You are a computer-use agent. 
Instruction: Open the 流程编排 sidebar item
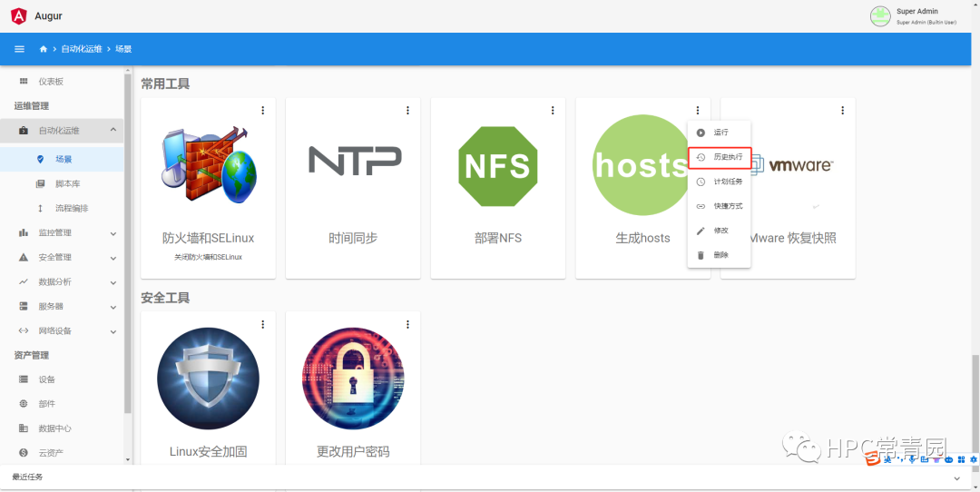(62, 208)
